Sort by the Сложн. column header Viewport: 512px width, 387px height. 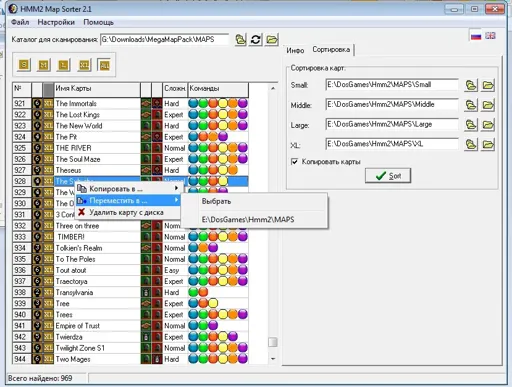[x=175, y=89]
